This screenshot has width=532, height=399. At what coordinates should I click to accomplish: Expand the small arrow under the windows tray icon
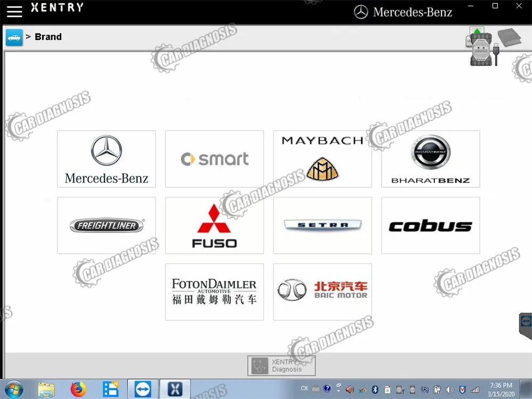[x=338, y=391]
